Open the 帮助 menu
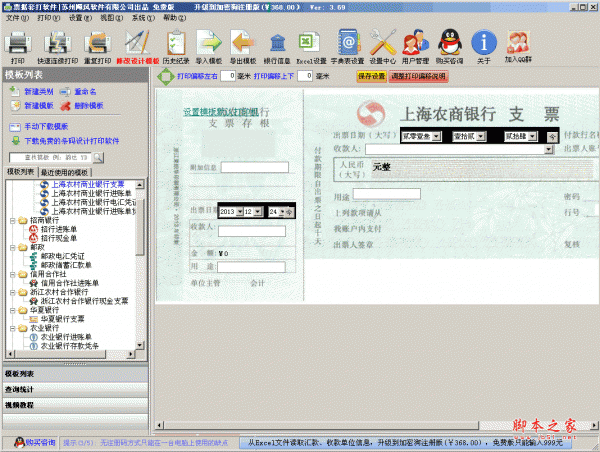The image size is (600, 452). 174,18
